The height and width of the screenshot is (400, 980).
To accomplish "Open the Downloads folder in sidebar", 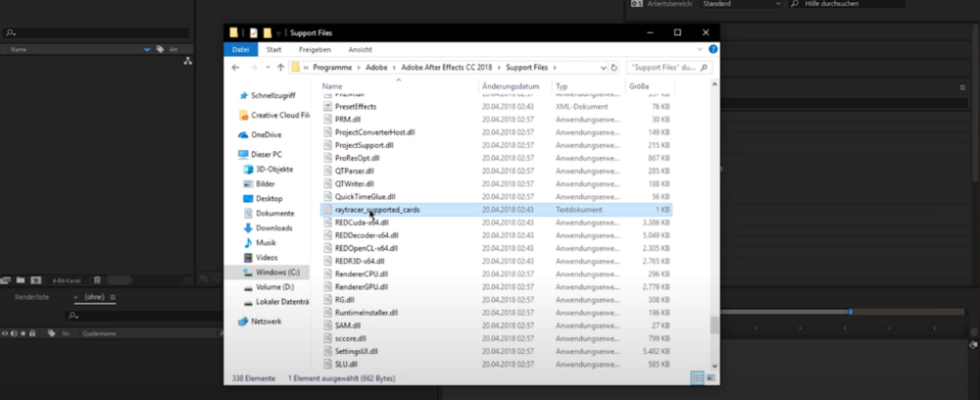I will tap(273, 227).
